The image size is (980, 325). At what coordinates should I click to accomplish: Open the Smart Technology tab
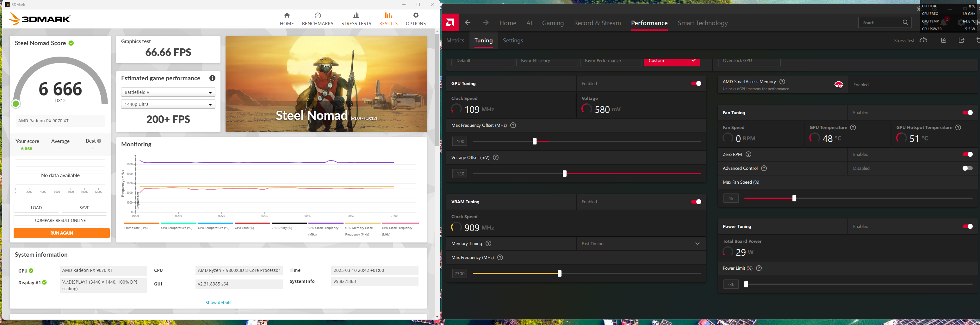[703, 23]
